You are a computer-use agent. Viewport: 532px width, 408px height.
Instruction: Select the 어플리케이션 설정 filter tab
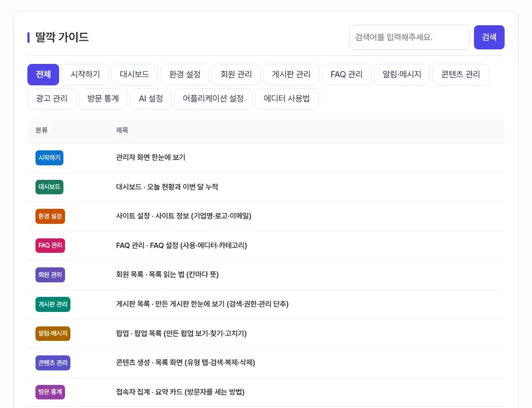click(213, 99)
